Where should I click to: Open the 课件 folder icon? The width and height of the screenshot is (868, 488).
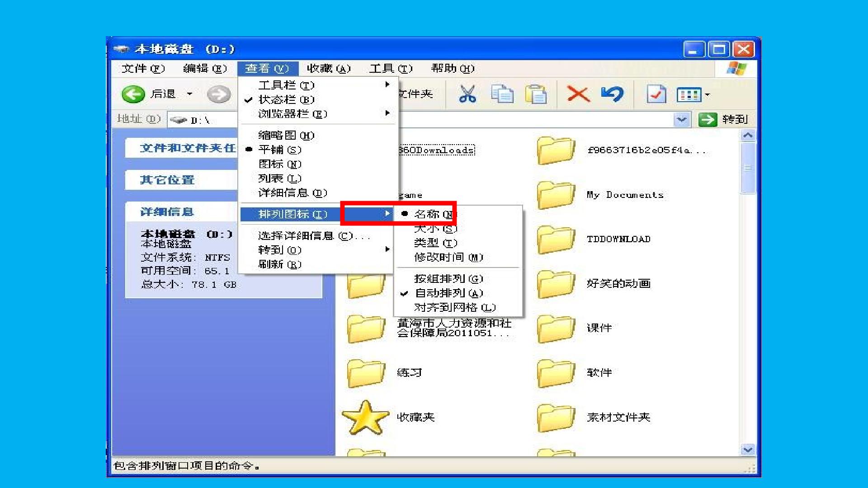(556, 328)
